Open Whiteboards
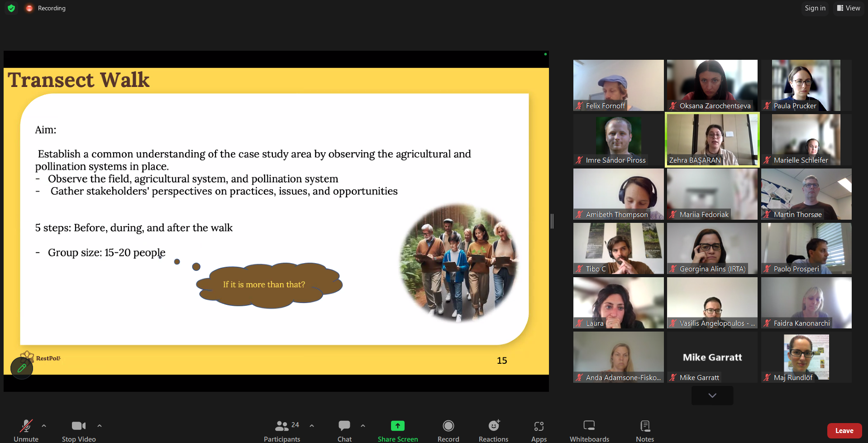868x443 pixels. pos(589,431)
